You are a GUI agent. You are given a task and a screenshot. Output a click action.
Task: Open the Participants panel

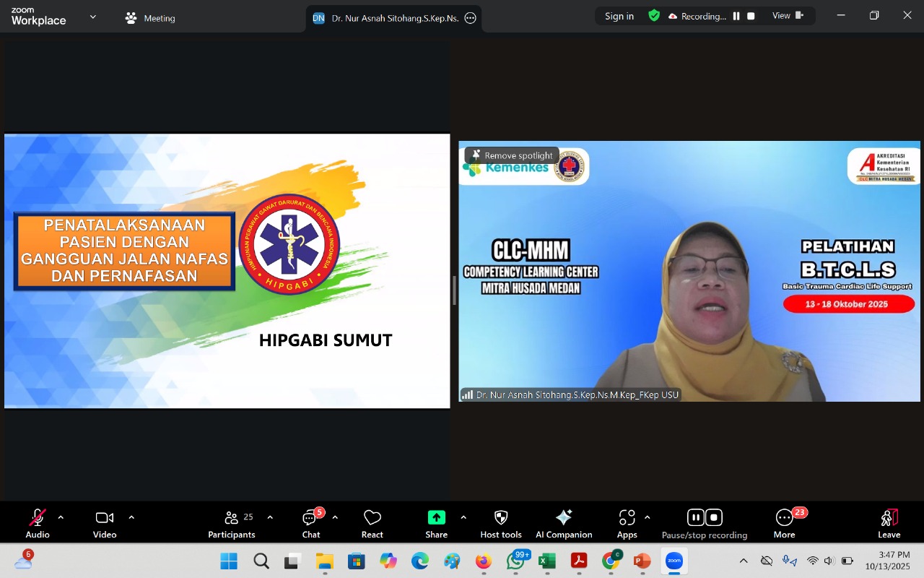tap(232, 524)
